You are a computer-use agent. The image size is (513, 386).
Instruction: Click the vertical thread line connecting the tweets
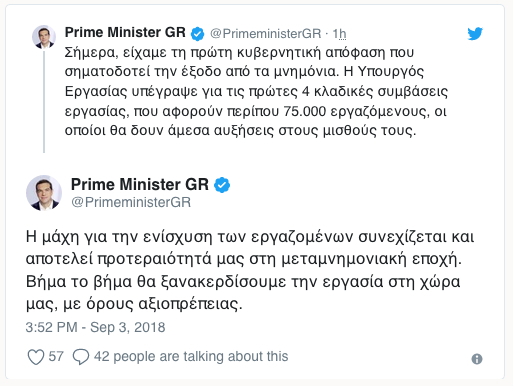click(44, 101)
